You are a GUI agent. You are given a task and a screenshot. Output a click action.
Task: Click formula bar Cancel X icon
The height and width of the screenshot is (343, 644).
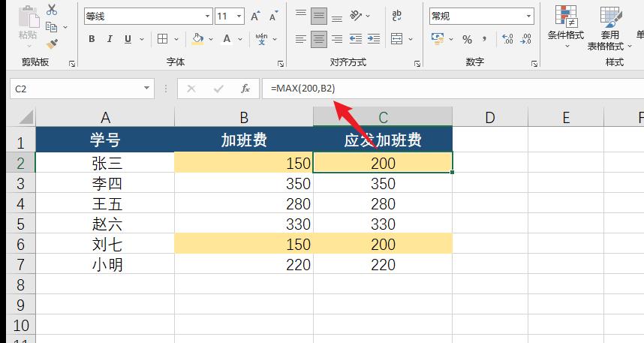tap(191, 89)
